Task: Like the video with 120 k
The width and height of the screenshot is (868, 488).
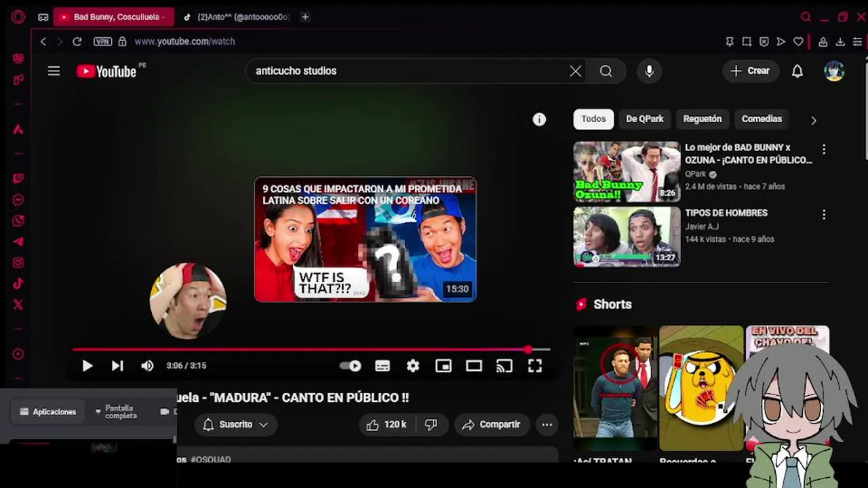Action: click(386, 425)
